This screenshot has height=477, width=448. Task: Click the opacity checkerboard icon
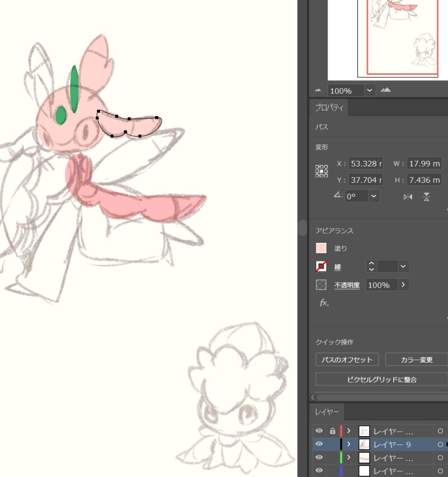click(x=321, y=285)
